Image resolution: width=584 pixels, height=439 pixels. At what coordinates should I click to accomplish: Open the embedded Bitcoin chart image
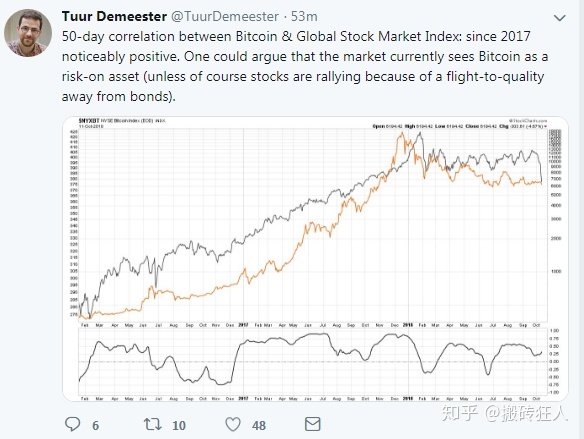[x=315, y=259]
